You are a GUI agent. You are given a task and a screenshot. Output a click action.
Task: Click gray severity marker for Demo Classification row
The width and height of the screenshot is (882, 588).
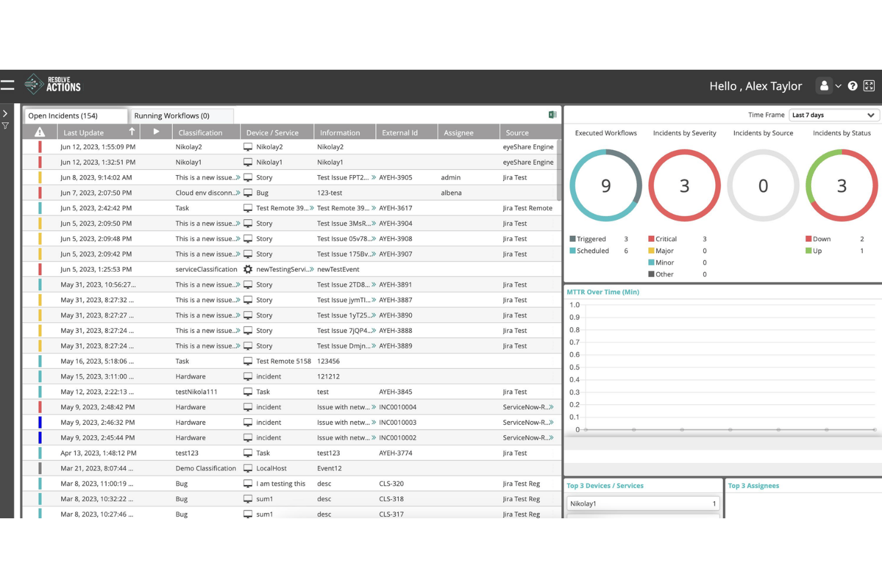pos(40,468)
